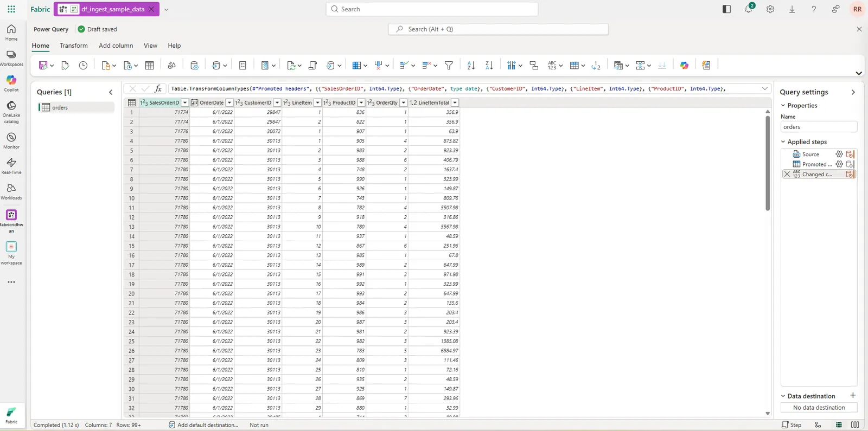Click the Options checklist icon
868x431 pixels.
242,65
